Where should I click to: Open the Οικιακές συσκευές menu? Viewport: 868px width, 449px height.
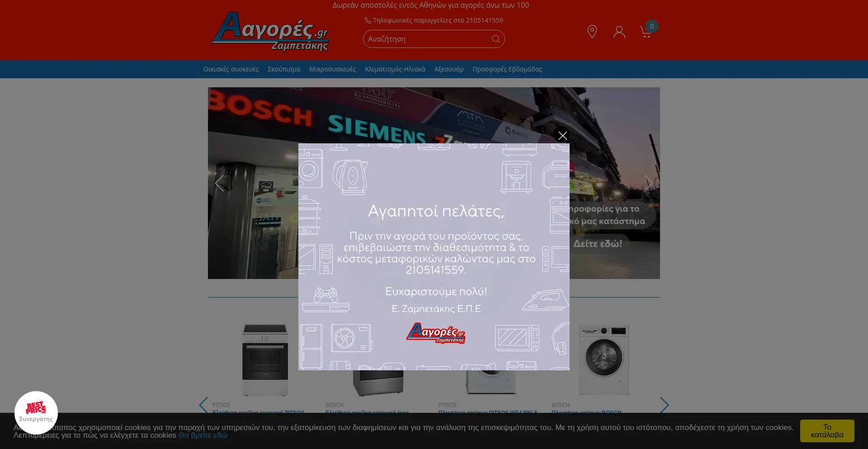click(x=231, y=69)
